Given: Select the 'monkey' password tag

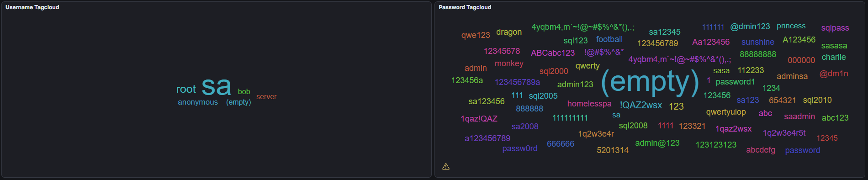Looking at the screenshot, I should pos(509,64).
